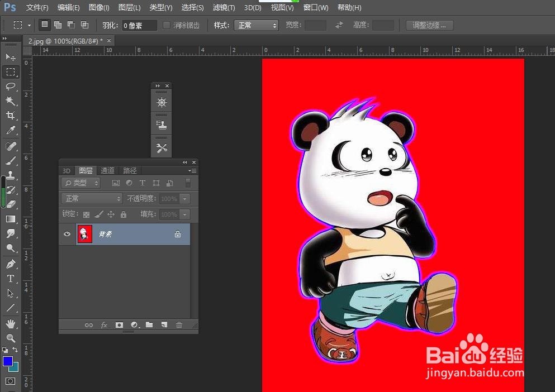Open the 样式 dropdown
The height and width of the screenshot is (392, 555).
click(x=257, y=25)
